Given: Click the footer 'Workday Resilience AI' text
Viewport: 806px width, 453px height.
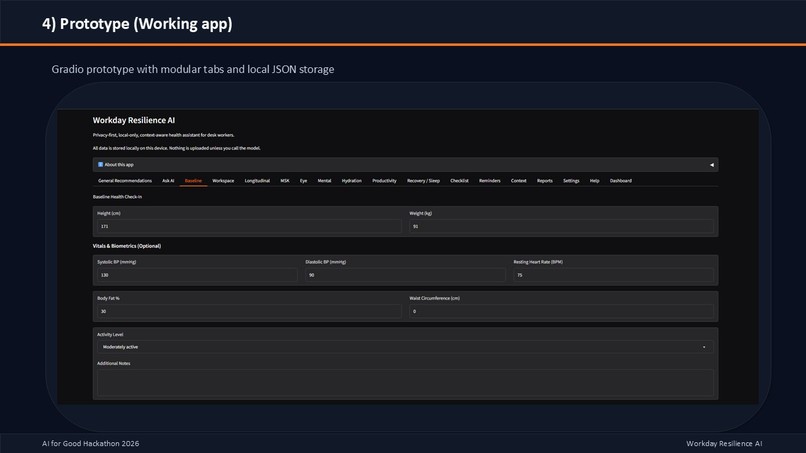Looking at the screenshot, I should click(724, 443).
